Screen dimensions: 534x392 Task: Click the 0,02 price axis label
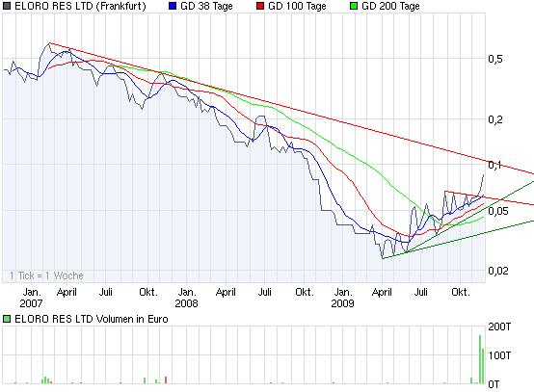coord(498,271)
